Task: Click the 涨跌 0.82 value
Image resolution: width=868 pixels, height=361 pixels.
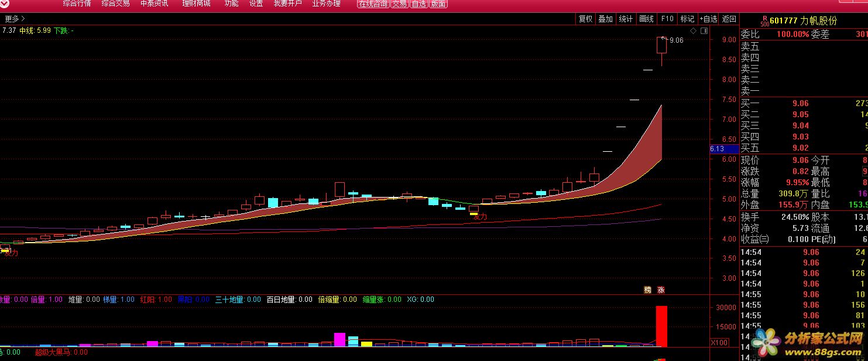Action: [800, 171]
